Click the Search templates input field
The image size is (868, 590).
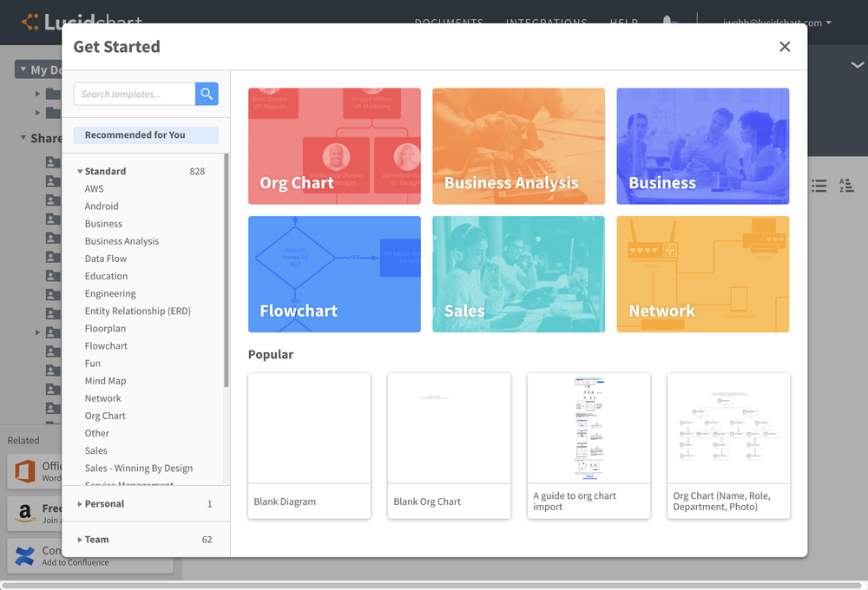(135, 94)
